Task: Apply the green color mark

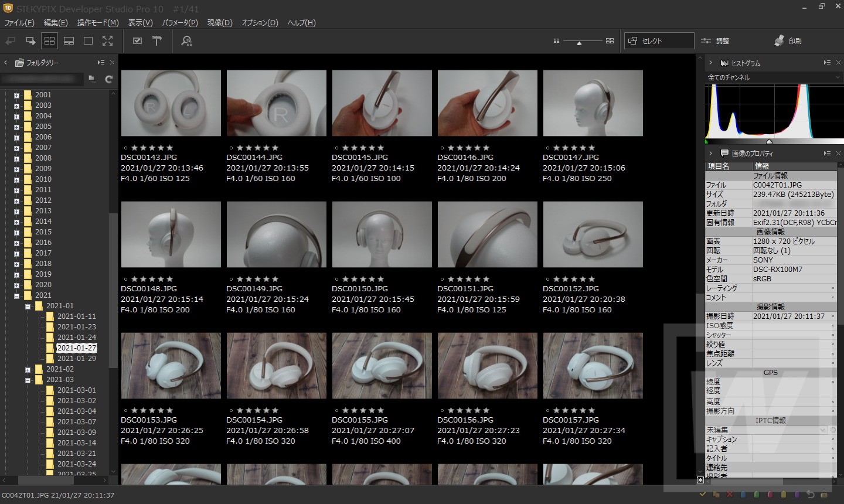Action: (x=757, y=495)
